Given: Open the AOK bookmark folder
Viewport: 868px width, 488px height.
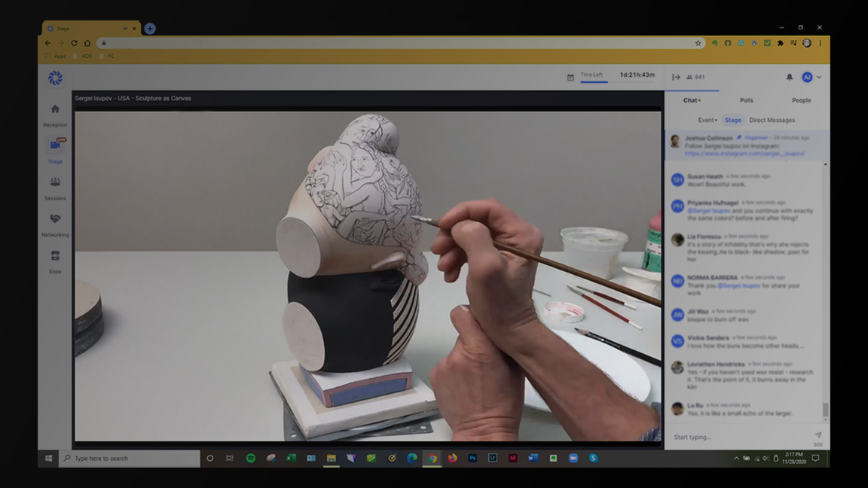Looking at the screenshot, I should [x=83, y=56].
